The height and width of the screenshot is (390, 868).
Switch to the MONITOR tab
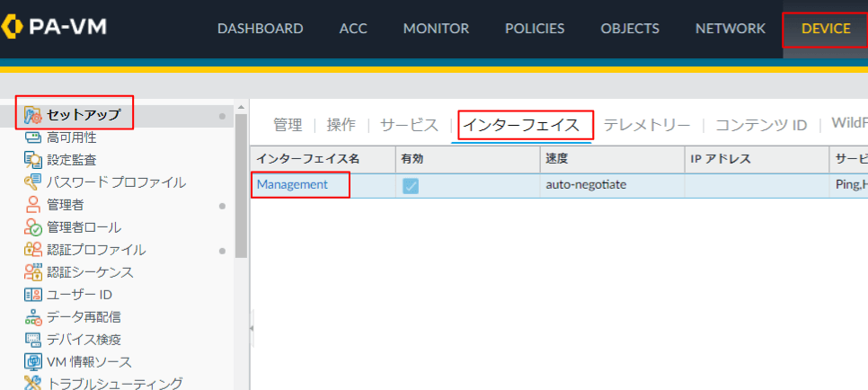click(436, 28)
